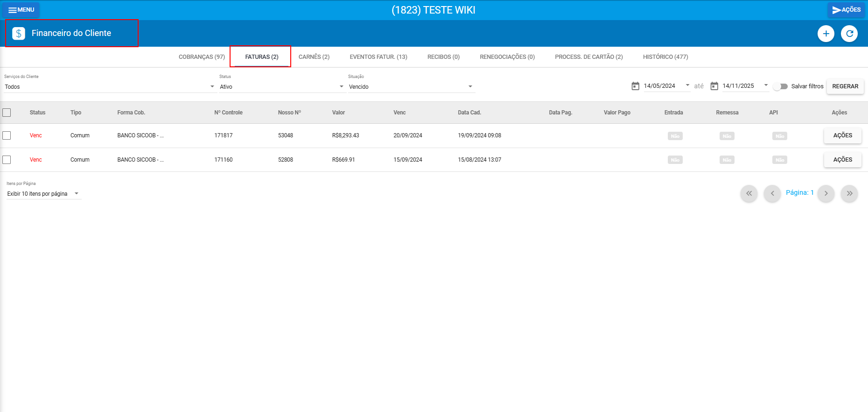
Task: Click Página: 1 indicator
Action: [799, 192]
